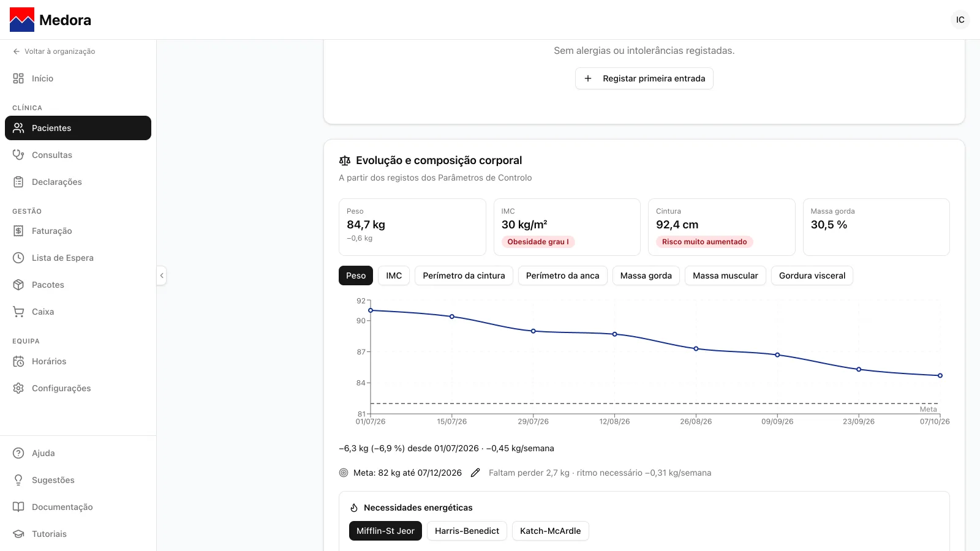Switch chart to Massa gorda

(x=646, y=275)
